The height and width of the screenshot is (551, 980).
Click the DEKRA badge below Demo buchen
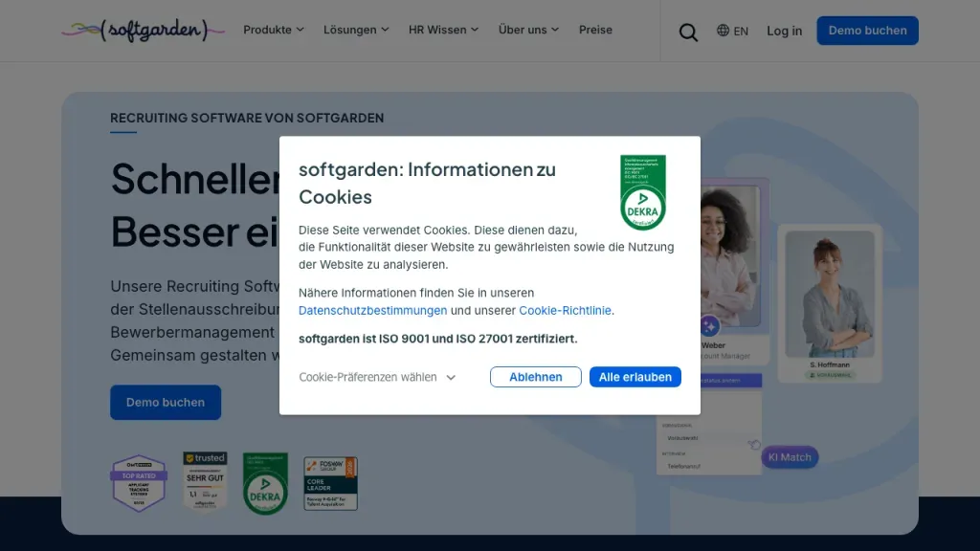tap(265, 483)
